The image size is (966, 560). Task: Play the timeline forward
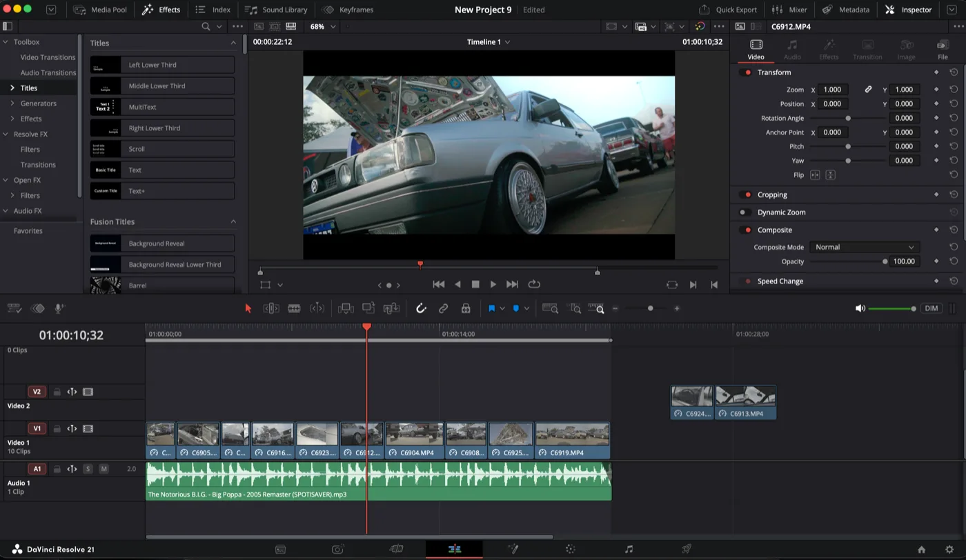tap(493, 284)
